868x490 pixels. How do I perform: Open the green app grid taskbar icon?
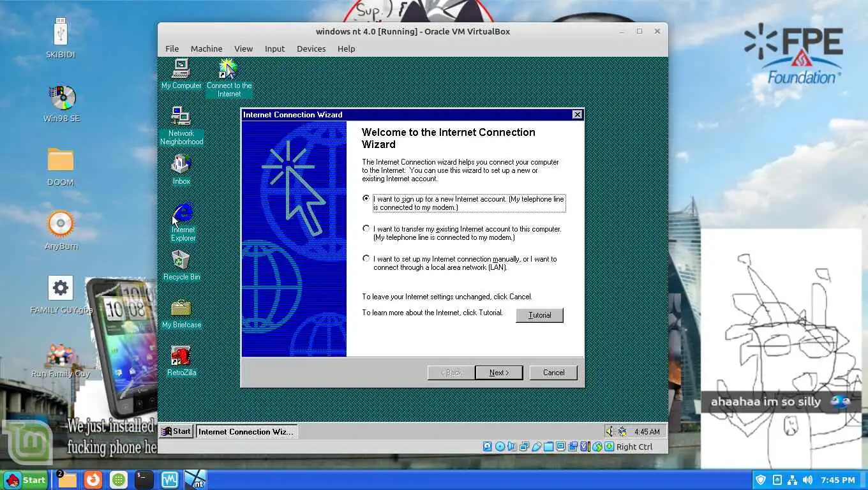click(118, 480)
